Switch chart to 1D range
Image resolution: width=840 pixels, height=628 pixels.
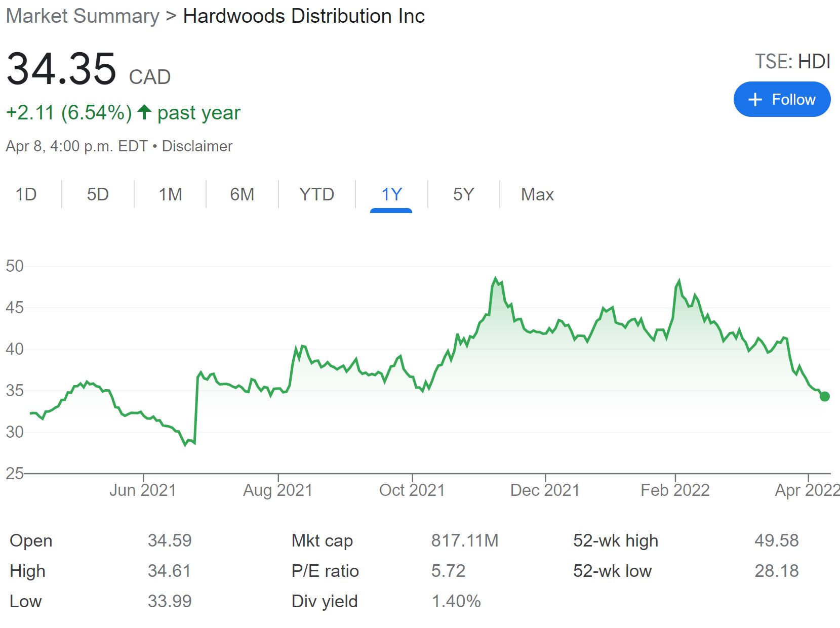(26, 194)
